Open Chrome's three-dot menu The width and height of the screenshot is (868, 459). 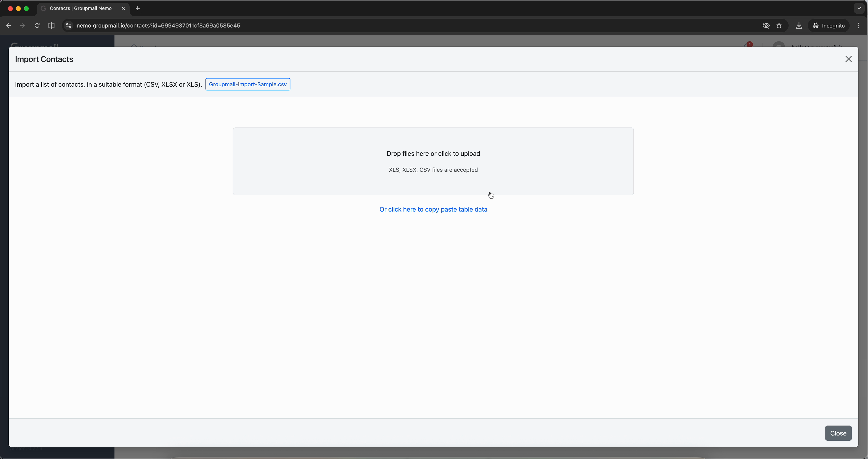(859, 26)
